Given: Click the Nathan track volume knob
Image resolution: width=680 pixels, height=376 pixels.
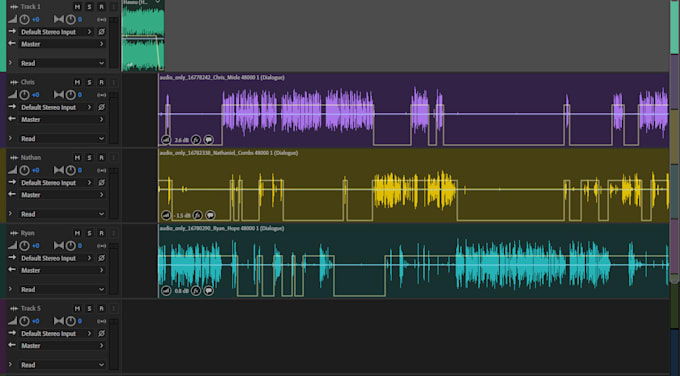Looking at the screenshot, I should coord(24,170).
